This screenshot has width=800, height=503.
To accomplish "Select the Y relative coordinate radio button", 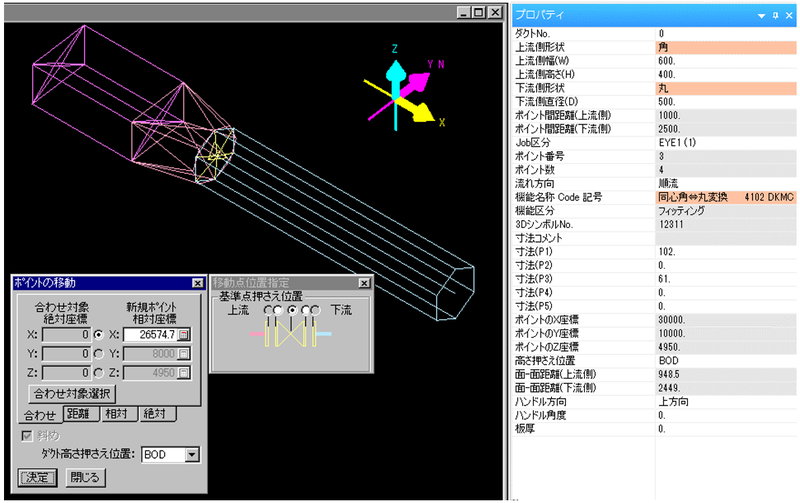I will coord(98,353).
